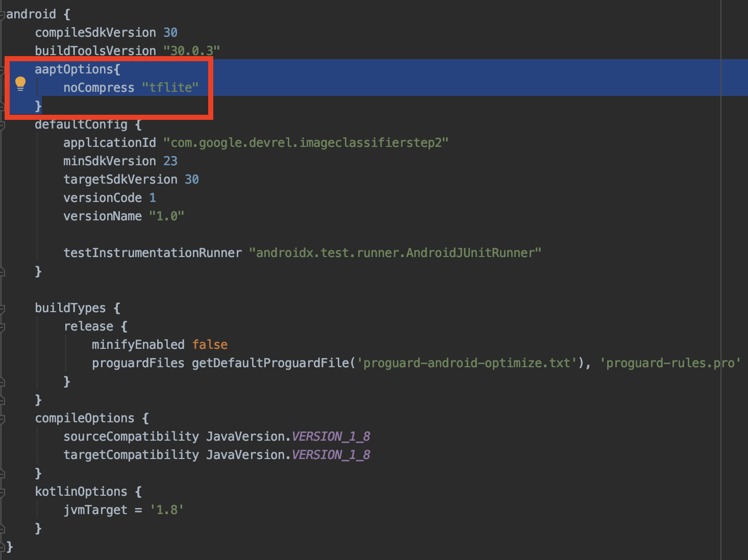
Task: Click the buildToolsVersion "30.0.3" string
Action: (191, 51)
